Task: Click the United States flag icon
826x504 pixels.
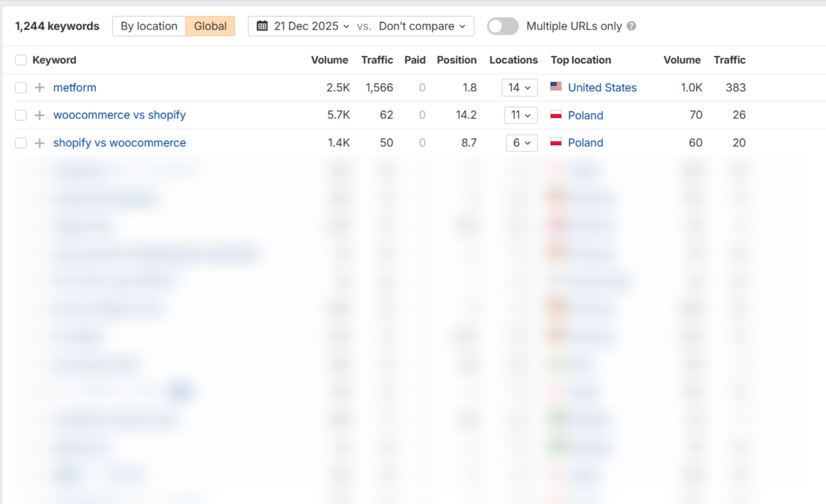Action: point(556,87)
